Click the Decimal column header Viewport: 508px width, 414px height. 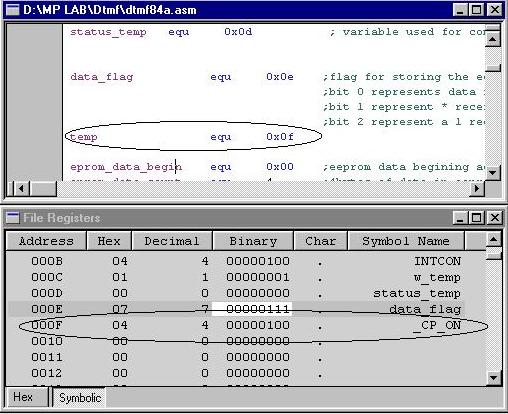172,241
